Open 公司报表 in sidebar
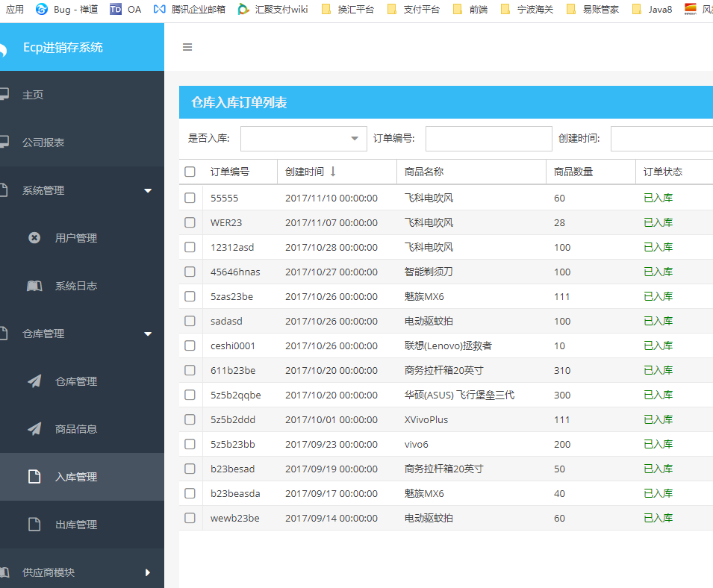This screenshot has width=713, height=588. pyautogui.click(x=43, y=143)
